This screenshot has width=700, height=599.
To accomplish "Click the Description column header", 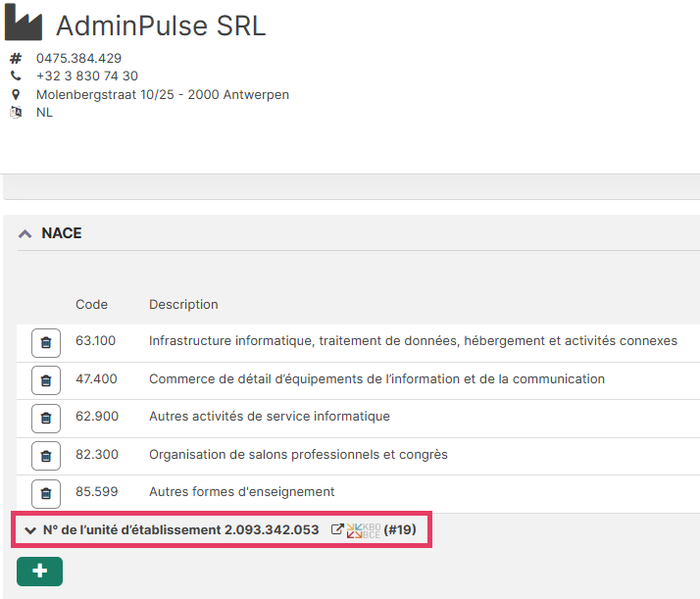I will (183, 305).
